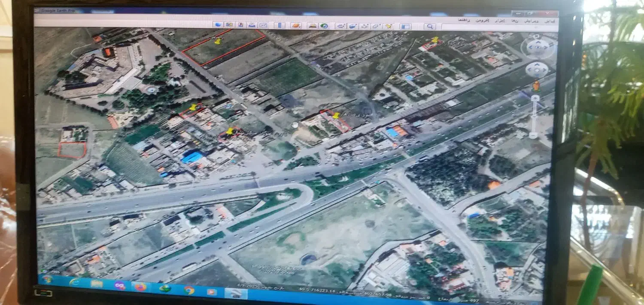Click the orange Pegman Street View figure

[535, 86]
